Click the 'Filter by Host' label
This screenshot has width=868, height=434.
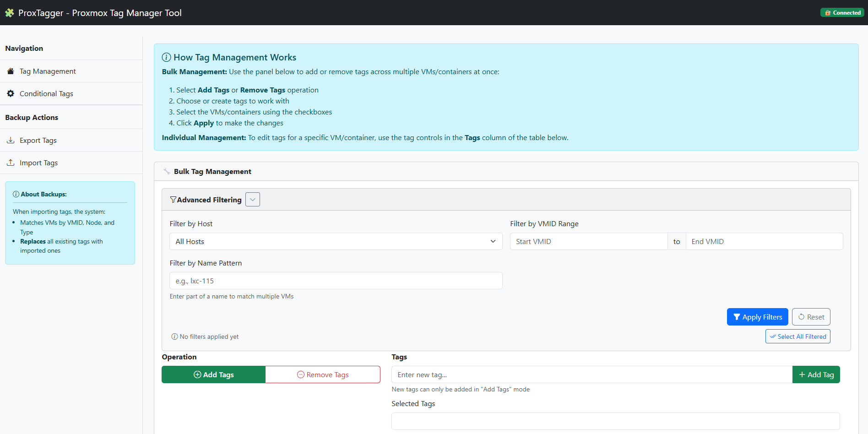[x=191, y=223]
